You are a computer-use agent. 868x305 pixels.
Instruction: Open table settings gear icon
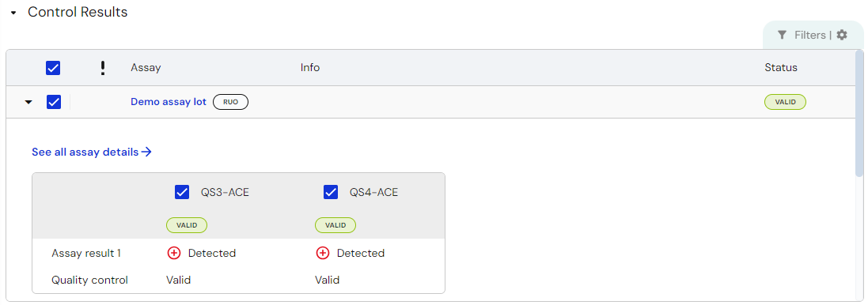(842, 35)
